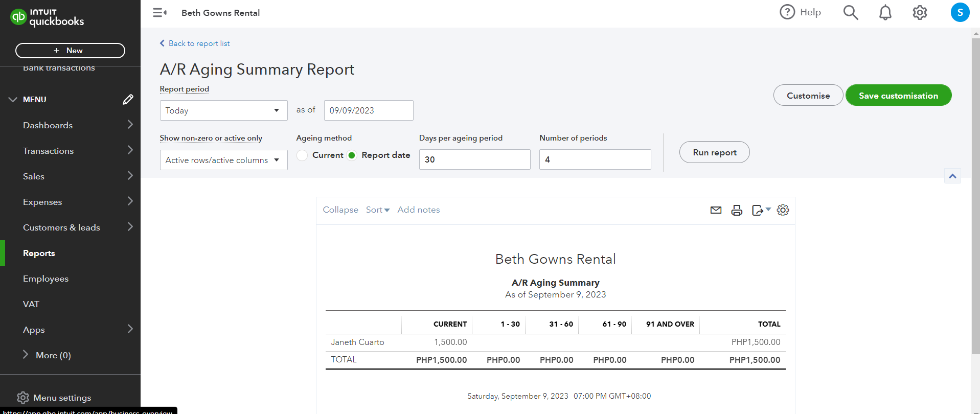Edit menu with pencil icon
980x414 pixels.
click(x=128, y=99)
